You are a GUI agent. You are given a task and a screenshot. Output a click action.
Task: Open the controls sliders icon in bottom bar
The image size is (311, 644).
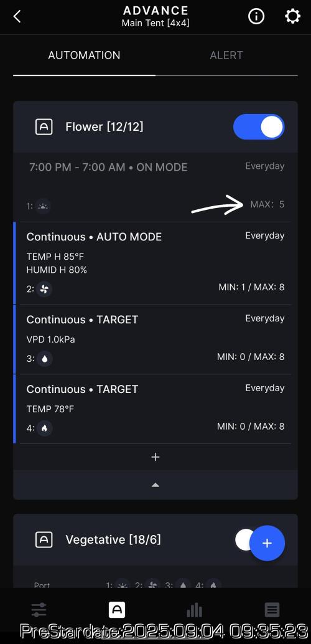(39, 610)
